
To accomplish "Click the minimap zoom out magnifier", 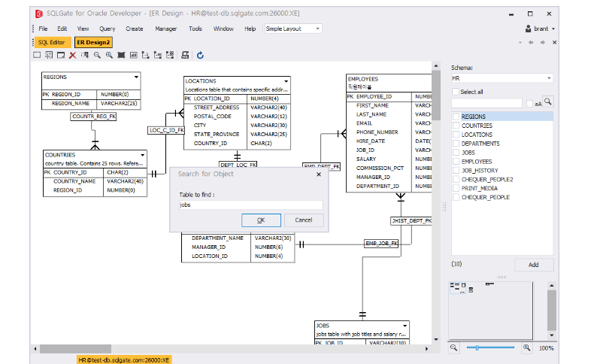I will 453,347.
